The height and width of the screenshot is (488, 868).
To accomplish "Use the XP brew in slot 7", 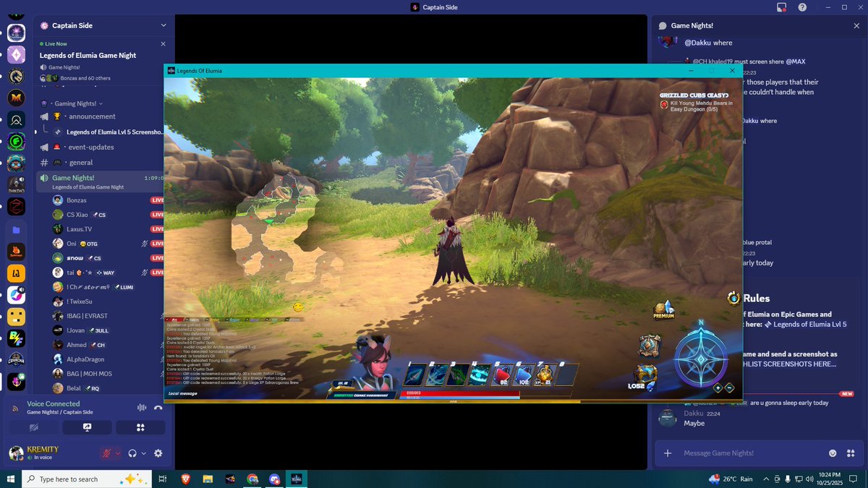I will coord(544,374).
